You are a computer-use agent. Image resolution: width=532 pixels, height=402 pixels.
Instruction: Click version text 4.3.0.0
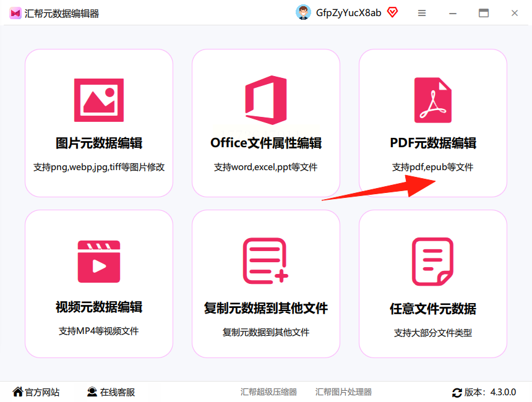(x=503, y=392)
